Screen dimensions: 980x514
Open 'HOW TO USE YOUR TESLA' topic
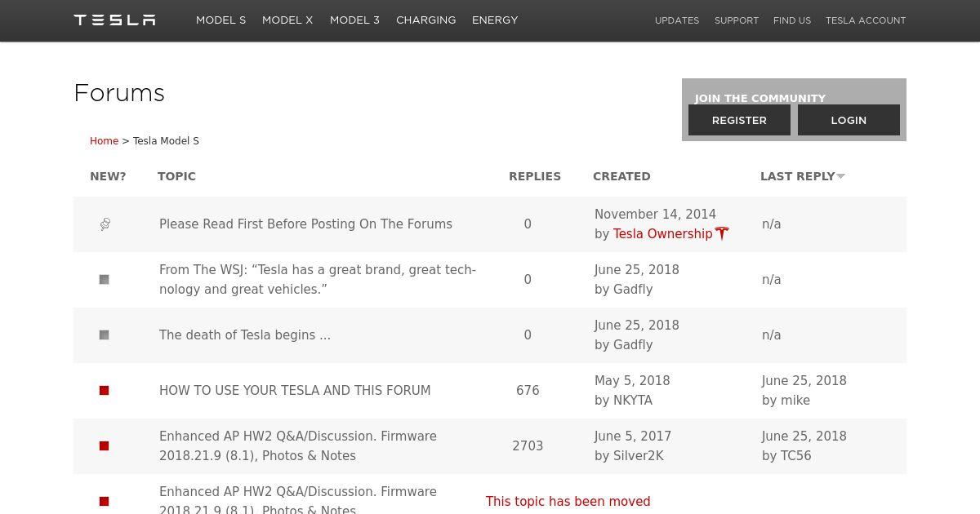pos(295,391)
